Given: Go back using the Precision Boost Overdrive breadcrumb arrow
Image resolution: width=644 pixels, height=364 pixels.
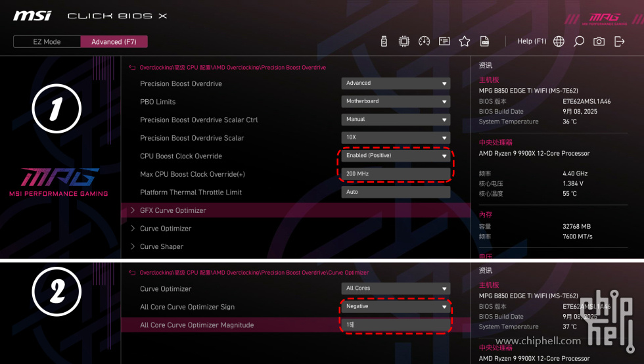Looking at the screenshot, I should pyautogui.click(x=132, y=68).
